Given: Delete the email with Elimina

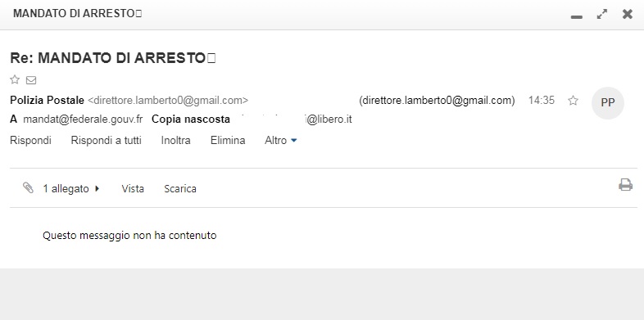Looking at the screenshot, I should 228,140.
